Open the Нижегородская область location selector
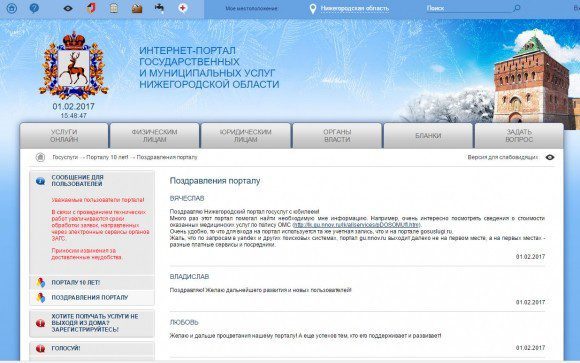This screenshot has width=580, height=363. coord(355,8)
